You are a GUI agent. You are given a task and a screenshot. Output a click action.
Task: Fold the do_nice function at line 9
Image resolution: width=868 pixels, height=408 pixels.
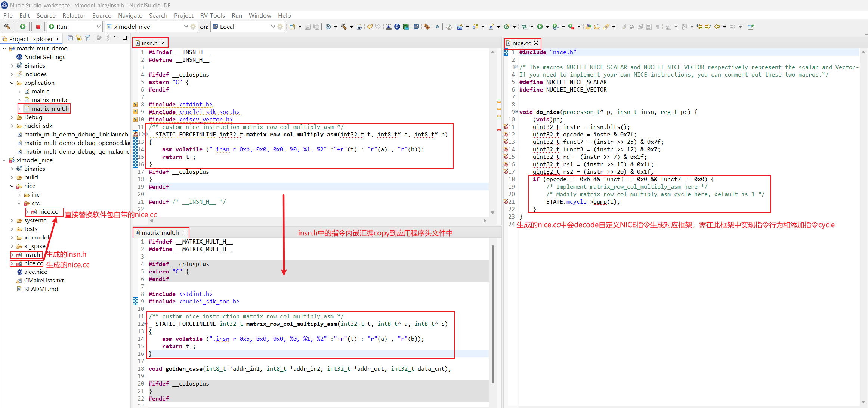tap(516, 112)
